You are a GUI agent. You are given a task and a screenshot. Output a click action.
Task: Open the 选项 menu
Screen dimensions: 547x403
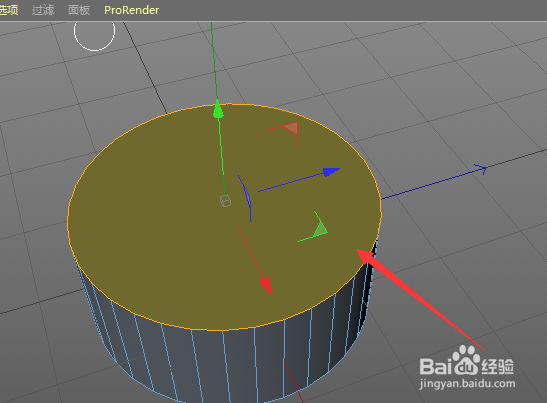coord(9,10)
